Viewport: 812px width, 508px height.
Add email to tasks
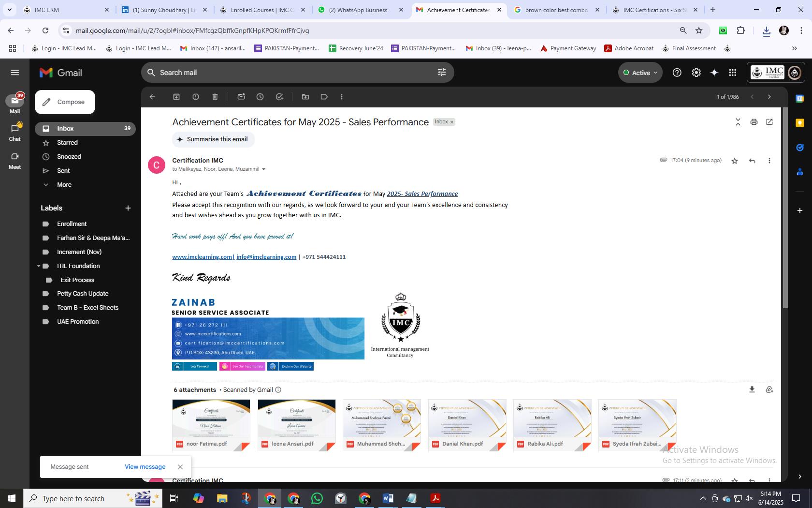click(279, 97)
